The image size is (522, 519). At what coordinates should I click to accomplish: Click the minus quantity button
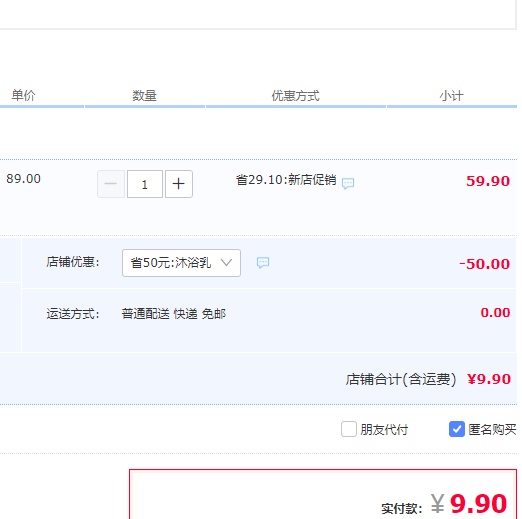(x=111, y=184)
